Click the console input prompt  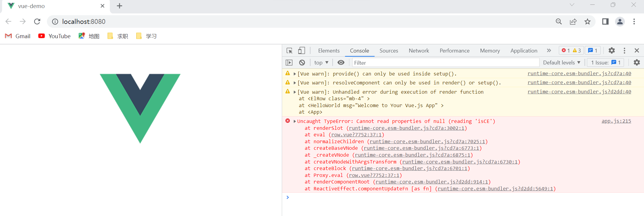(463, 197)
